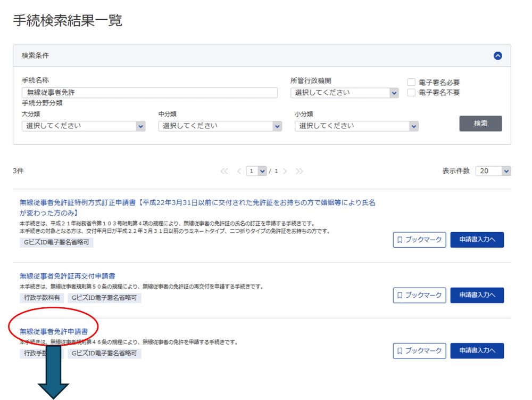532x400 pixels.
Task: Select from the 小分類 dropdown
Action: (x=356, y=126)
